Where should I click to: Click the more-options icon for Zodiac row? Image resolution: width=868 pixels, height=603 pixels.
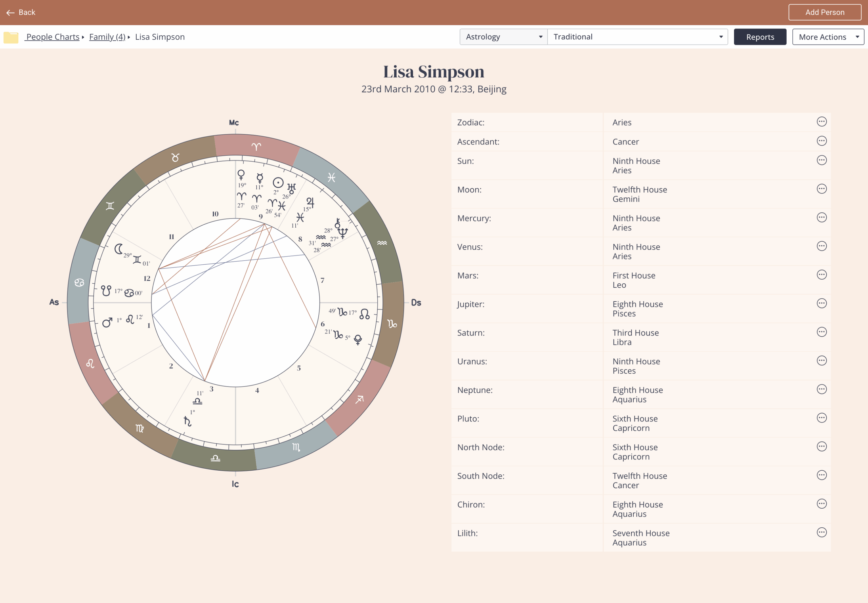click(x=822, y=122)
